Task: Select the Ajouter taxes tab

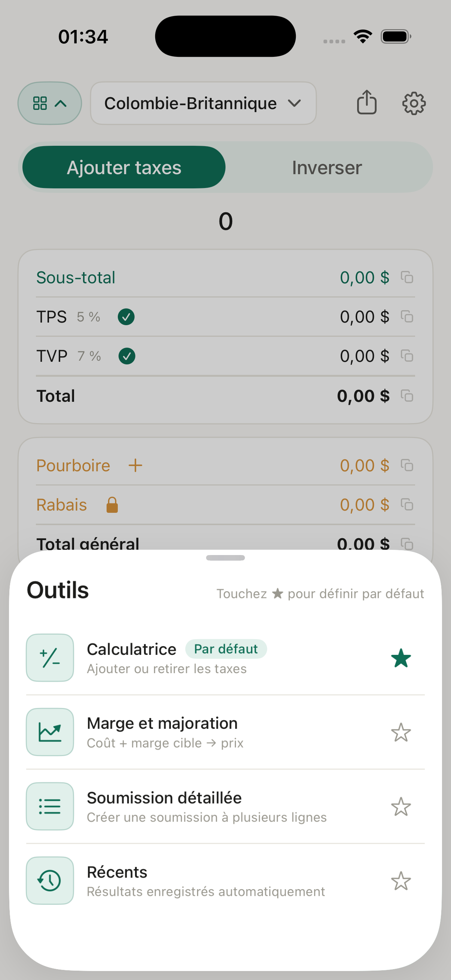Action: tap(124, 167)
